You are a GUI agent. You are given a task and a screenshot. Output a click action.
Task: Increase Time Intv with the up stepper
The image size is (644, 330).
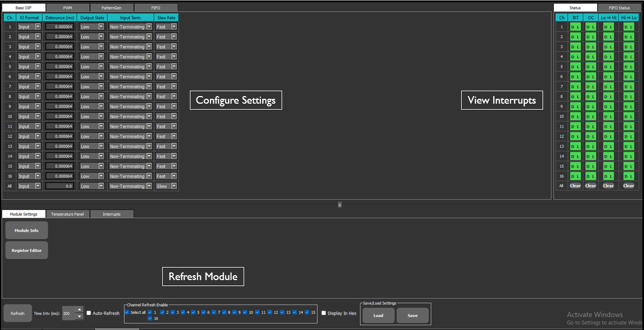click(x=79, y=310)
